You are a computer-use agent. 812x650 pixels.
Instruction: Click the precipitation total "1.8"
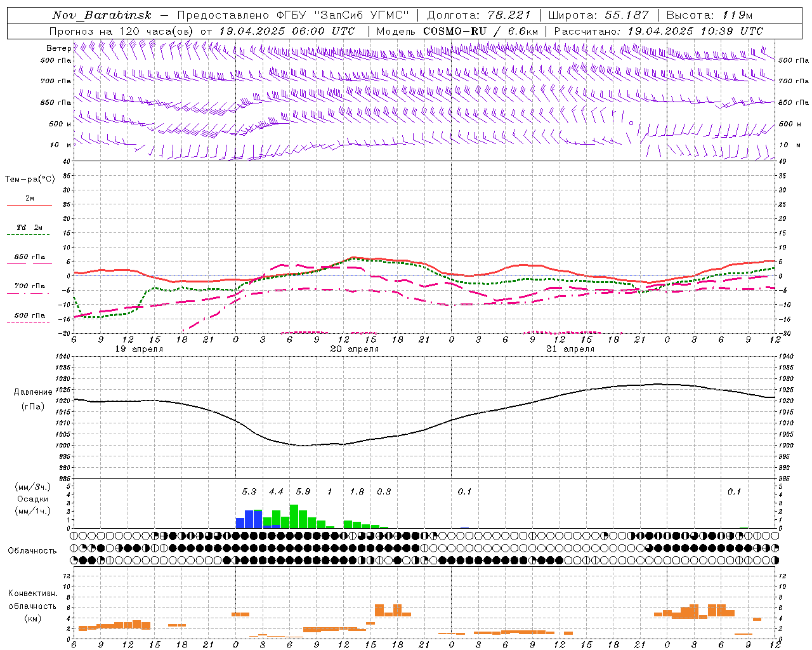(x=357, y=491)
